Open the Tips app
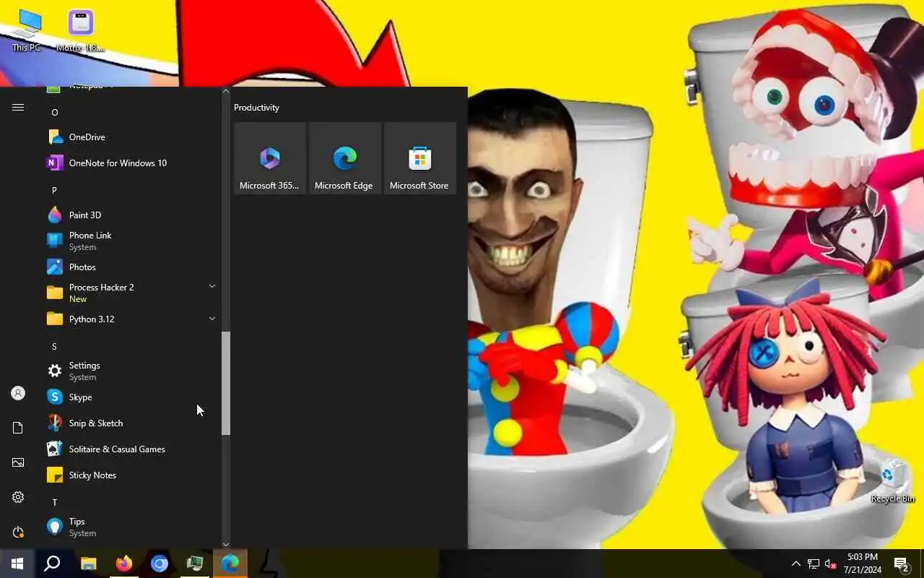Screen dimensions: 924x578 130,527
